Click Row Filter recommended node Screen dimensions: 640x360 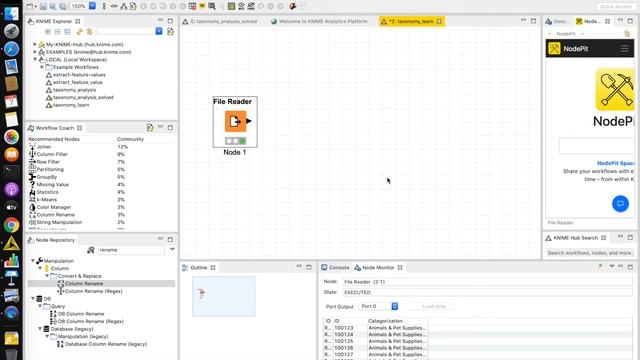(48, 162)
